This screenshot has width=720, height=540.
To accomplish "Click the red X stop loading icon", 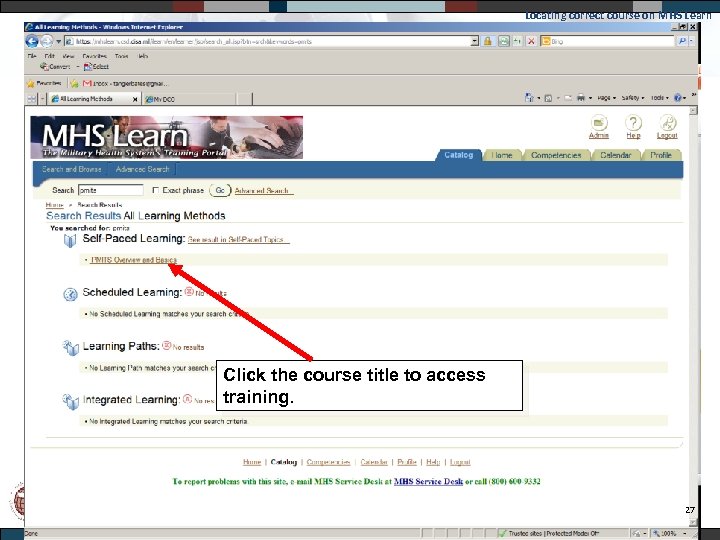I will 531,41.
